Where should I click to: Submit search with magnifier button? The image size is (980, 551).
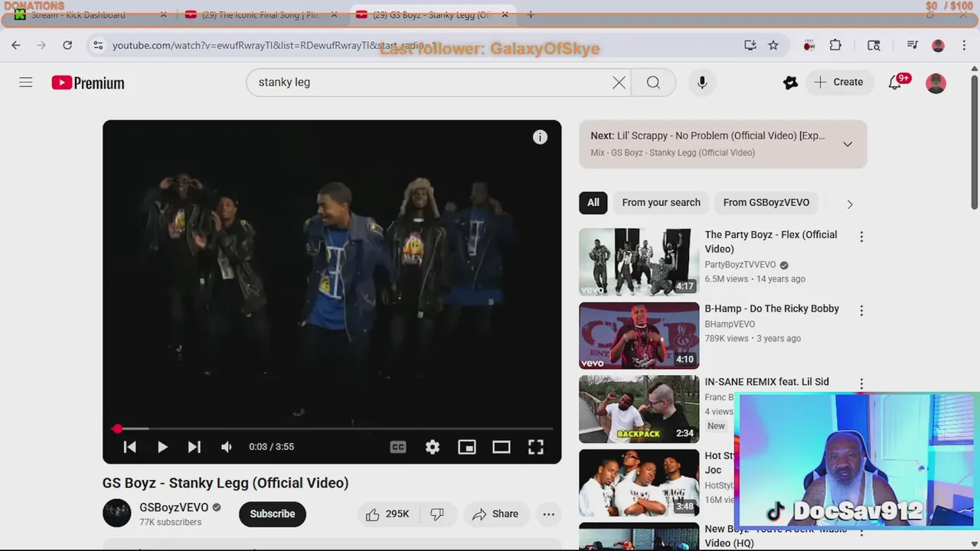click(653, 83)
